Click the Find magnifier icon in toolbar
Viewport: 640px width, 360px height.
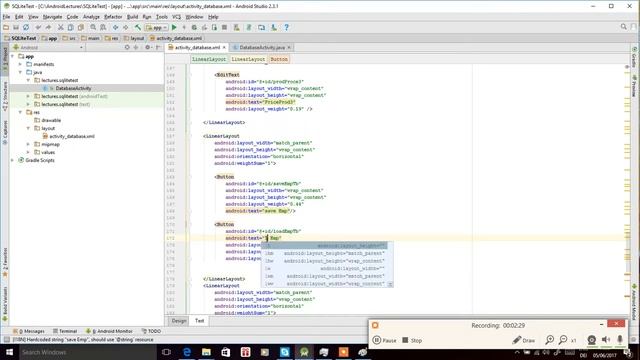[x=93, y=27]
